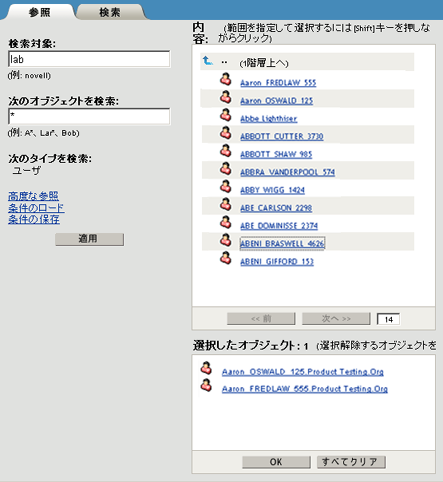Click user icon beside ABBRA VANDERPOOL 574
Image resolution: width=443 pixels, height=482 pixels.
coord(226,169)
